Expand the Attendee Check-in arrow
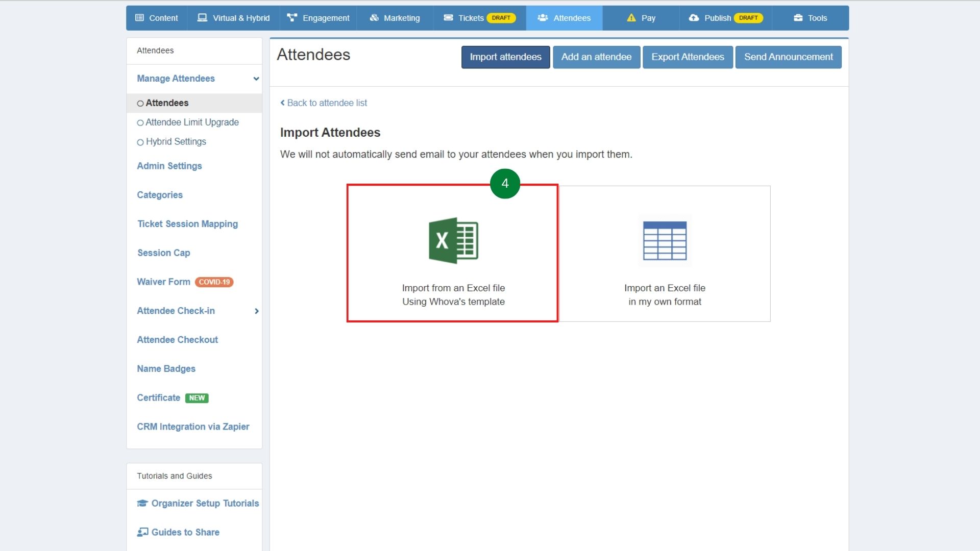 [257, 311]
